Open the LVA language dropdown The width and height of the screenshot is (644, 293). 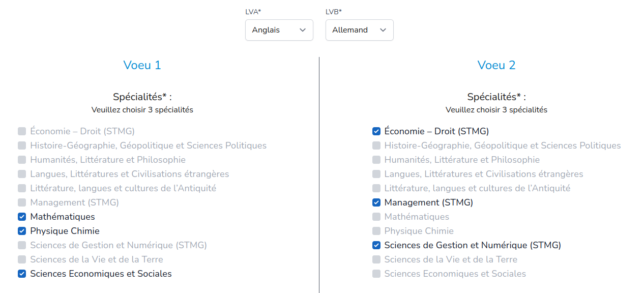(279, 30)
